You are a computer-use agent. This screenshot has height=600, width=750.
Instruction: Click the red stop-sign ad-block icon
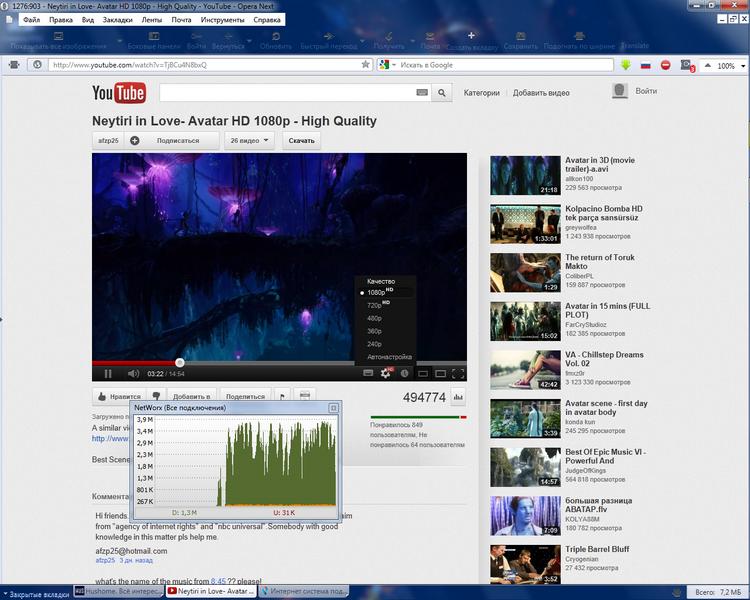pos(665,65)
